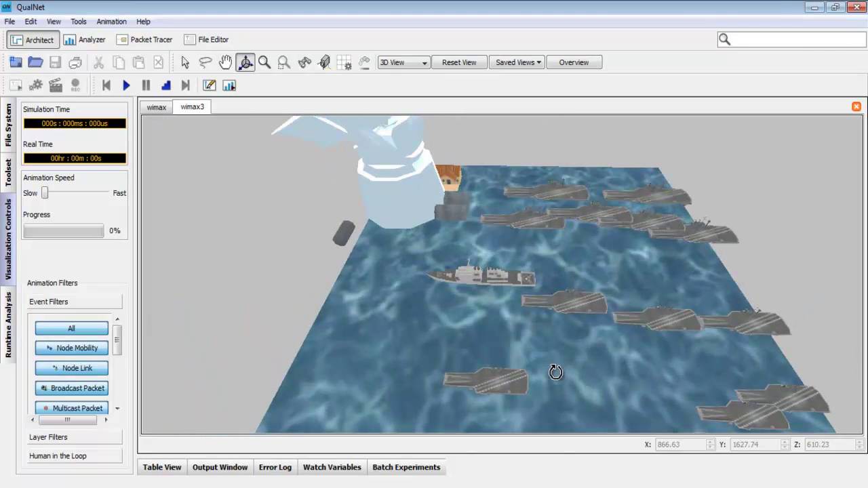
Task: Open the Output Window tab
Action: [220, 467]
